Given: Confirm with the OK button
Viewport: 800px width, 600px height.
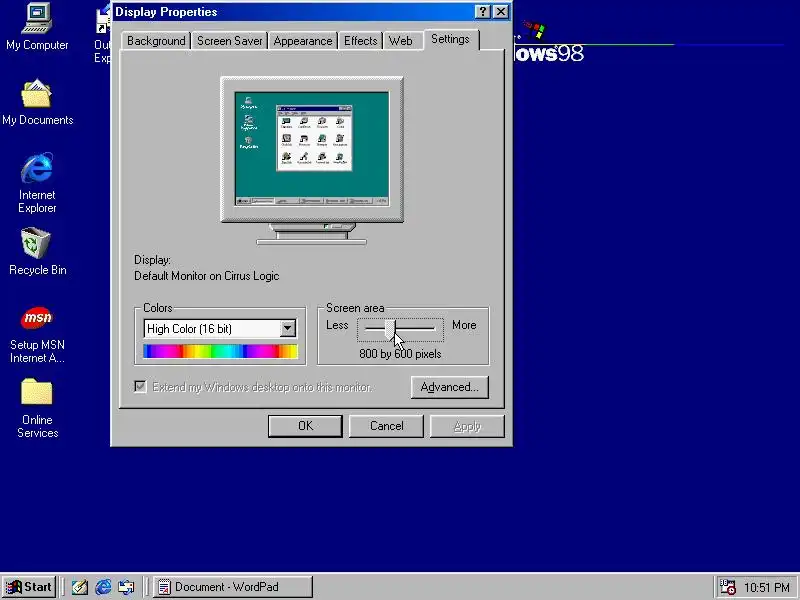Looking at the screenshot, I should 305,426.
